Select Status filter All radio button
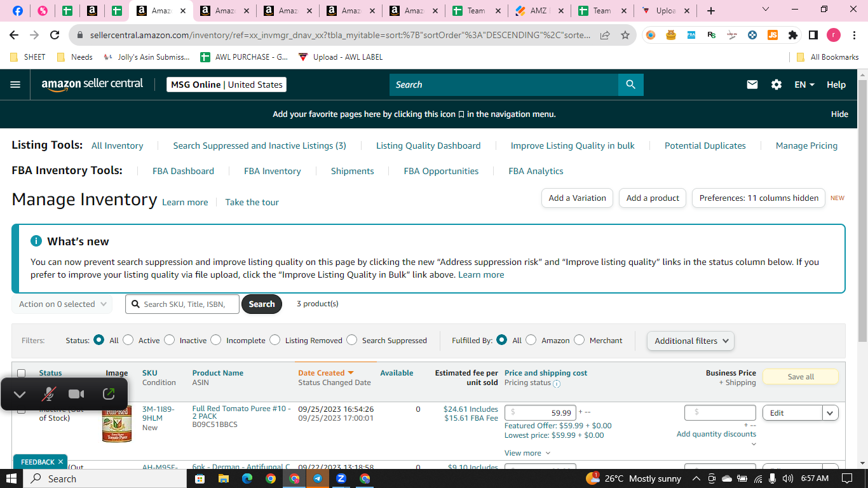This screenshot has height=488, width=868. (x=99, y=340)
